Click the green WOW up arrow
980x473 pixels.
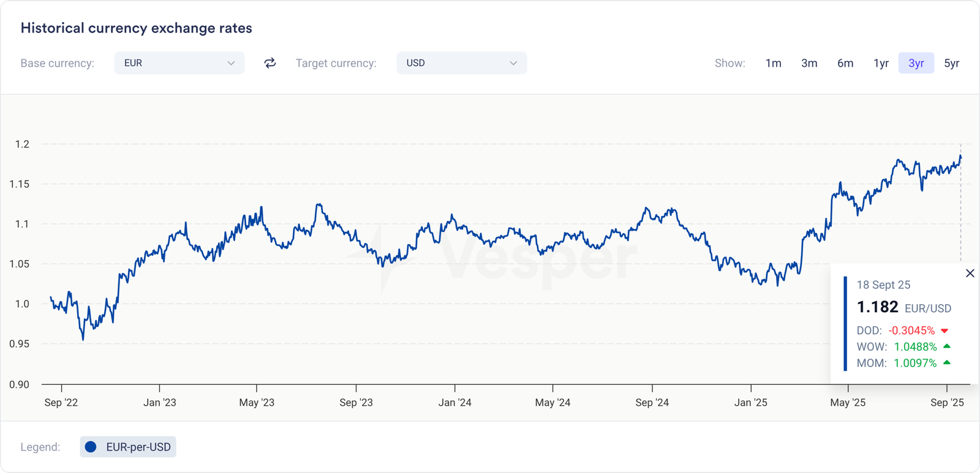point(947,346)
